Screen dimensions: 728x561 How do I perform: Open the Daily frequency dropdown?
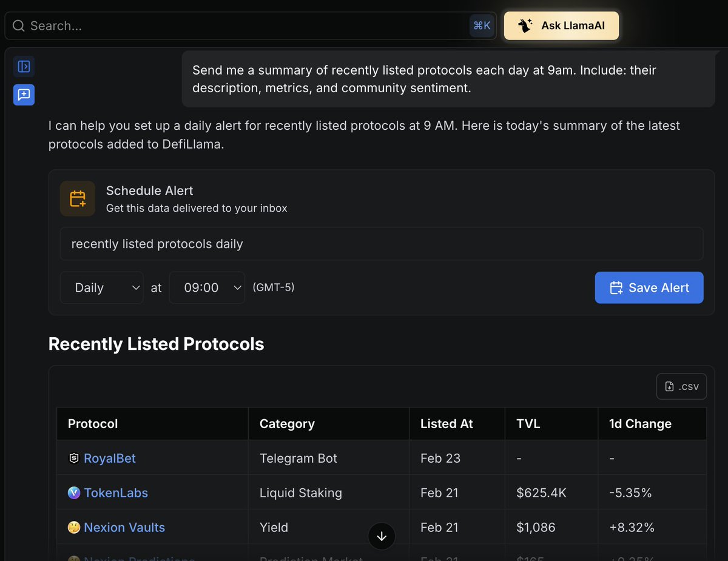point(102,287)
